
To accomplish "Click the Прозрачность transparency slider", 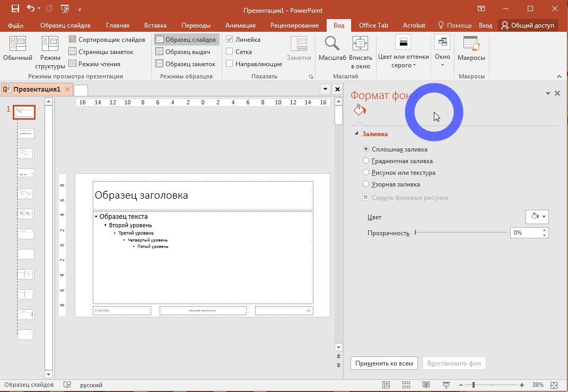I will (460, 233).
